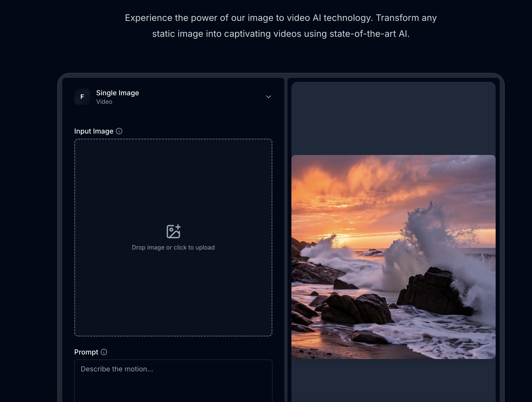Click the Input Image section label

[93, 131]
